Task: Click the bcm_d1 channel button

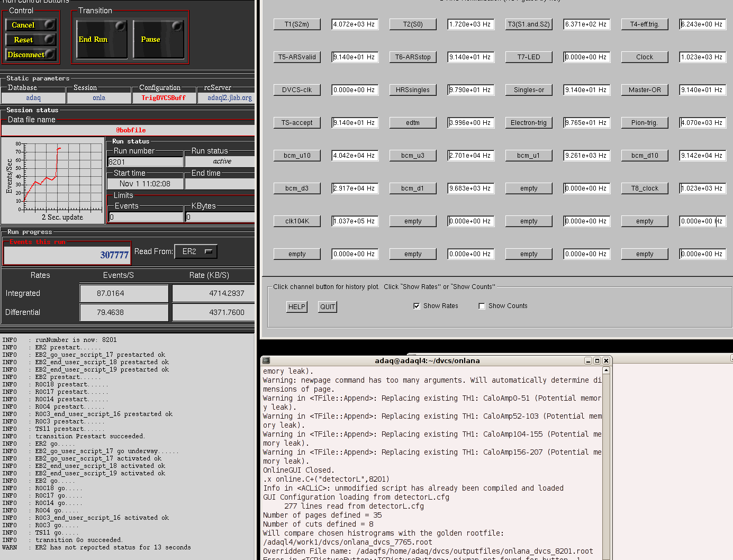Action: tap(413, 188)
